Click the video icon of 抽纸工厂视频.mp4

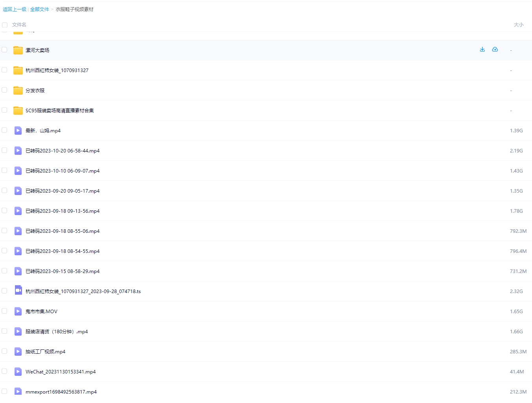click(x=18, y=352)
